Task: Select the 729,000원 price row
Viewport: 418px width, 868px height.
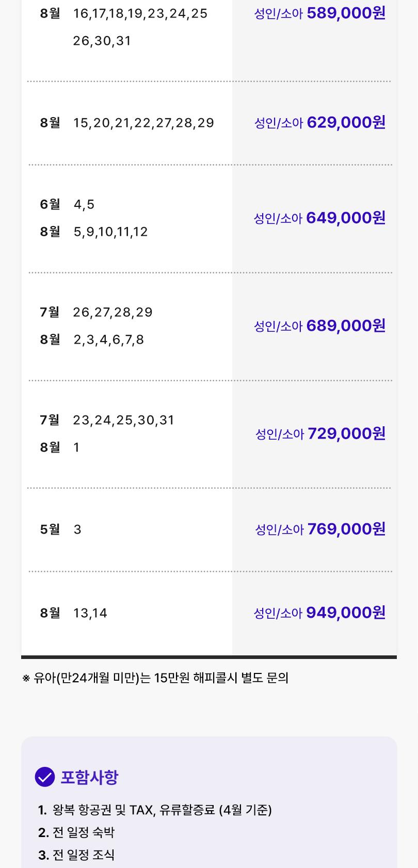Action: [x=320, y=434]
